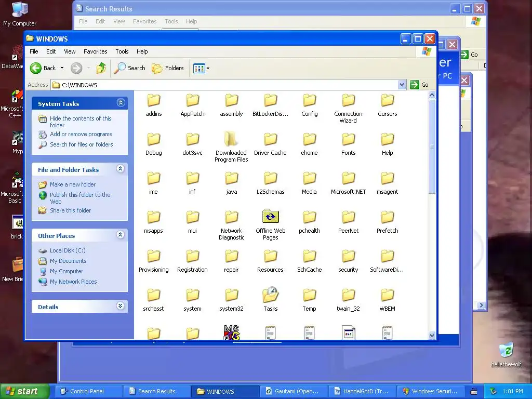Open the bellathewolf recycle bin icon
This screenshot has height=399, width=532.
tap(506, 355)
